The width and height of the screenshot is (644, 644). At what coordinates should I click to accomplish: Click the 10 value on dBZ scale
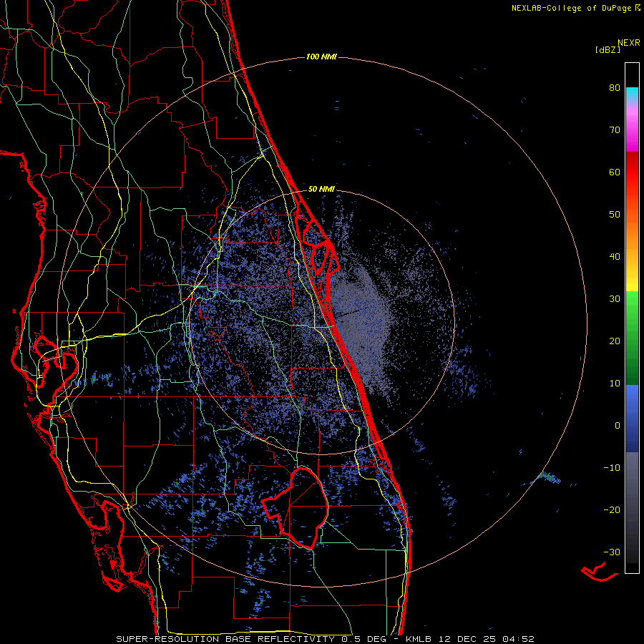pos(615,384)
